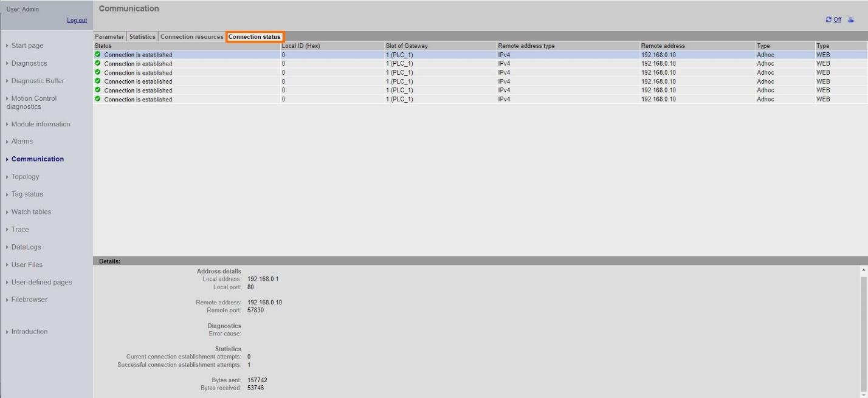Screen dimensions: 868x398
Task: Switch to the Parameter tab
Action: click(109, 36)
